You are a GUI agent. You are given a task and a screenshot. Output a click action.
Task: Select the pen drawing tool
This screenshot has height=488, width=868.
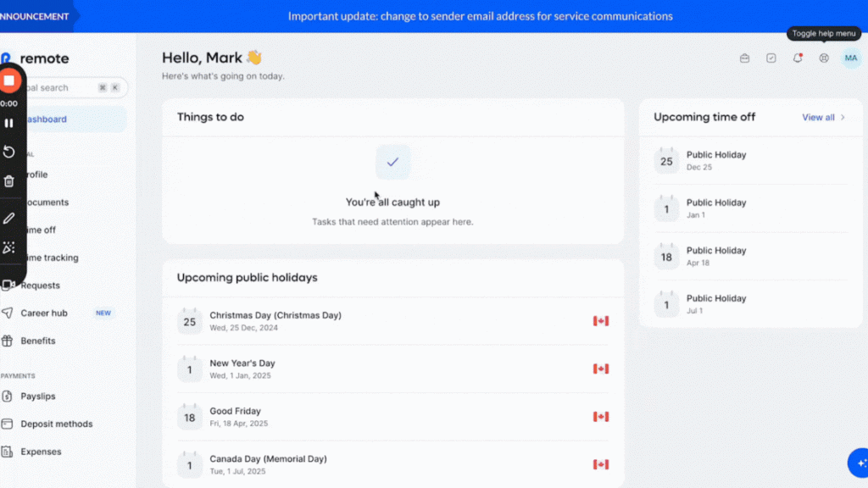point(9,219)
